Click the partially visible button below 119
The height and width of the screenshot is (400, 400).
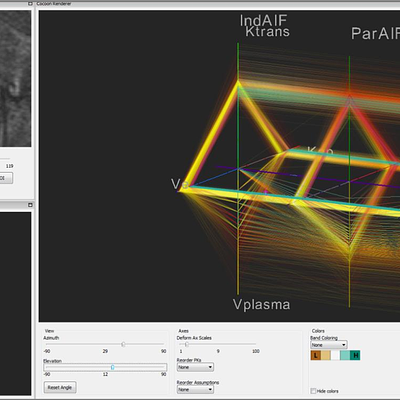coord(6,178)
